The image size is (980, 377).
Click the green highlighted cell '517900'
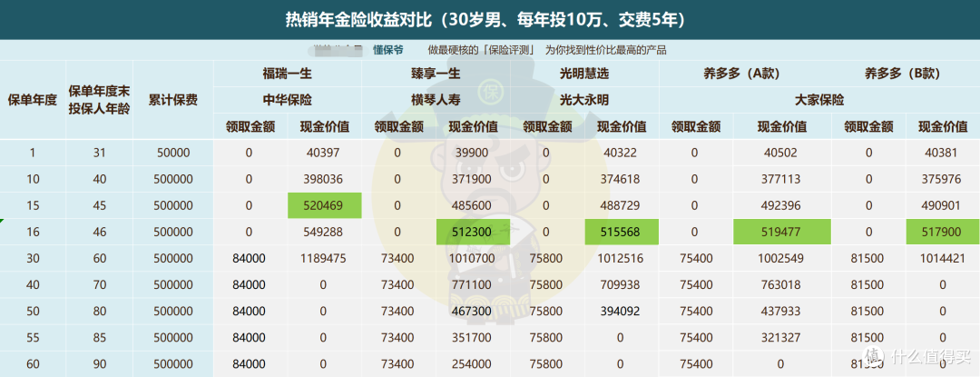(943, 232)
